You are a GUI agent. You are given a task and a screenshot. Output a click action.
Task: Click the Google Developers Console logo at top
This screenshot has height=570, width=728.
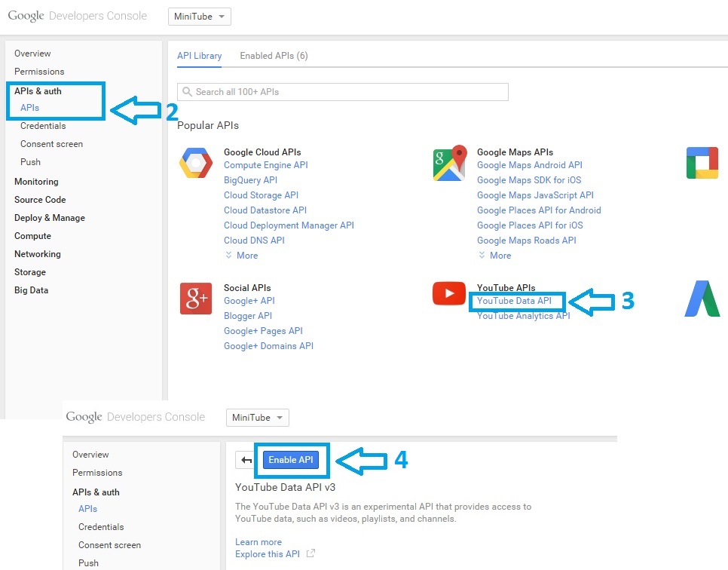78,16
